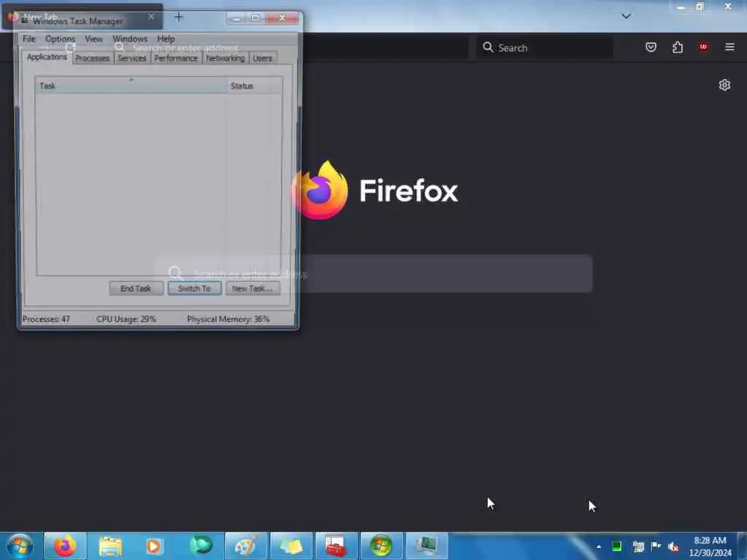Viewport: 747px width, 560px height.
Task: Click the Task Manager taskbar icon
Action: click(x=426, y=546)
